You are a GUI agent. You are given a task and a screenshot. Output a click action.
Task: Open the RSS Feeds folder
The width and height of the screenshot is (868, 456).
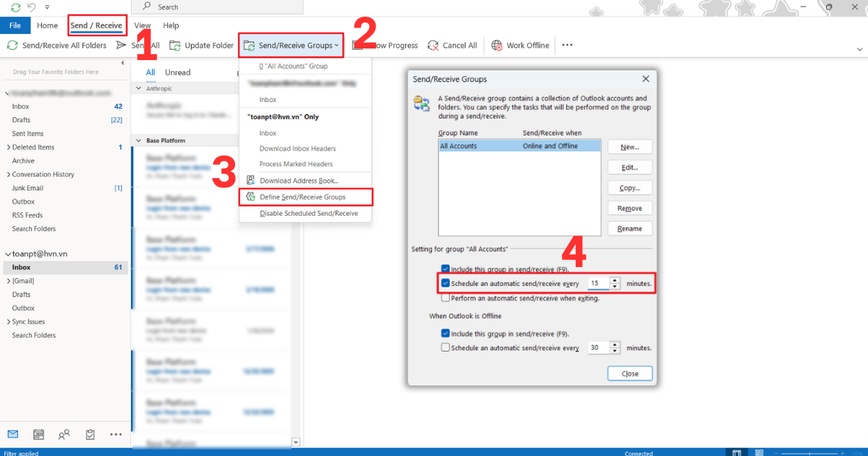(27, 215)
